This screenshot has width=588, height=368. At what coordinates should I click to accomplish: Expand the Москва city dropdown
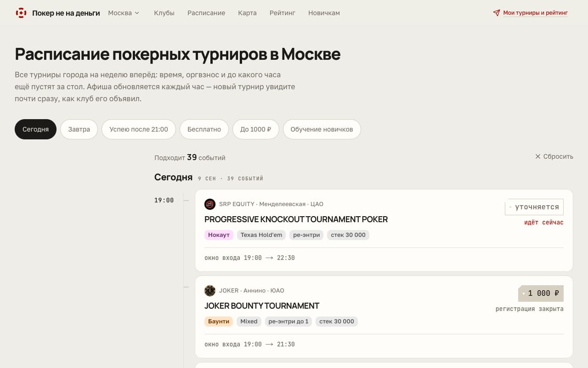(124, 13)
